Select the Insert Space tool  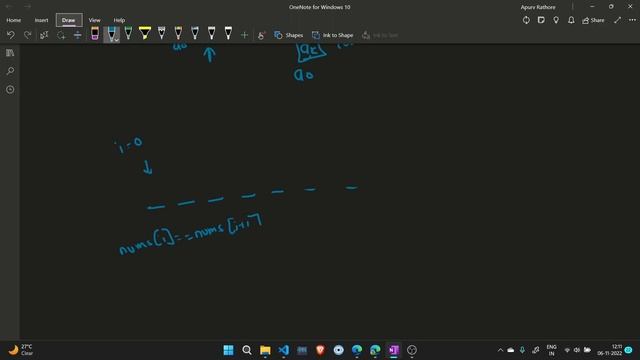pyautogui.click(x=78, y=35)
